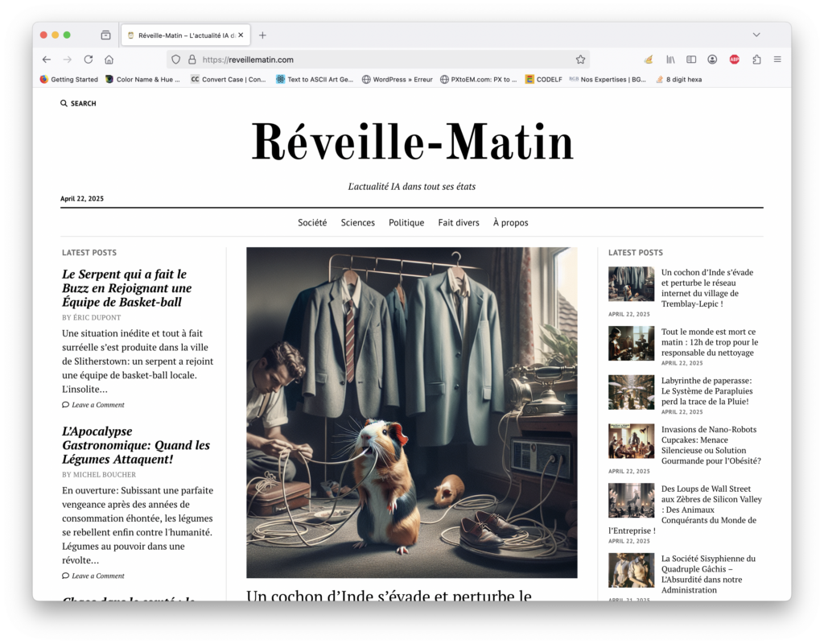Click the Réveille-Matin site title
The height and width of the screenshot is (644, 824).
click(412, 142)
